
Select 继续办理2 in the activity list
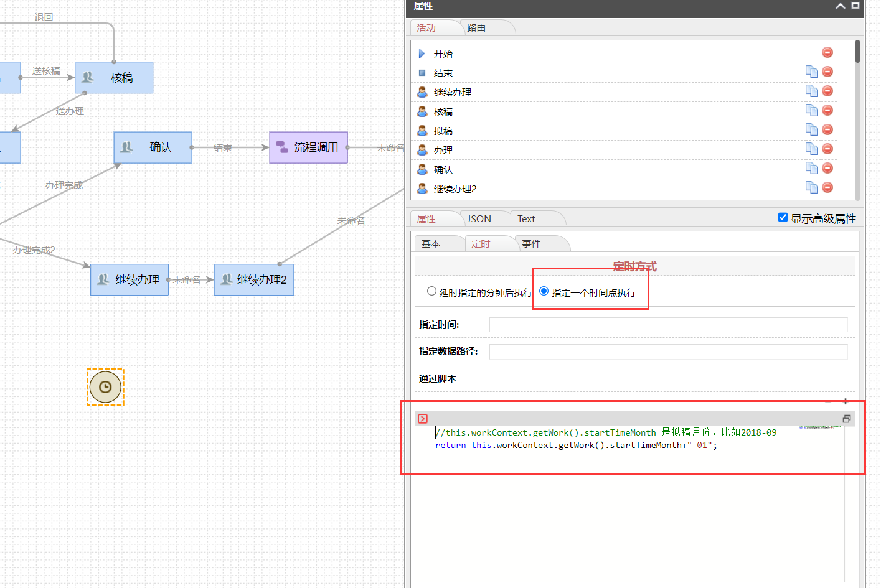click(455, 189)
